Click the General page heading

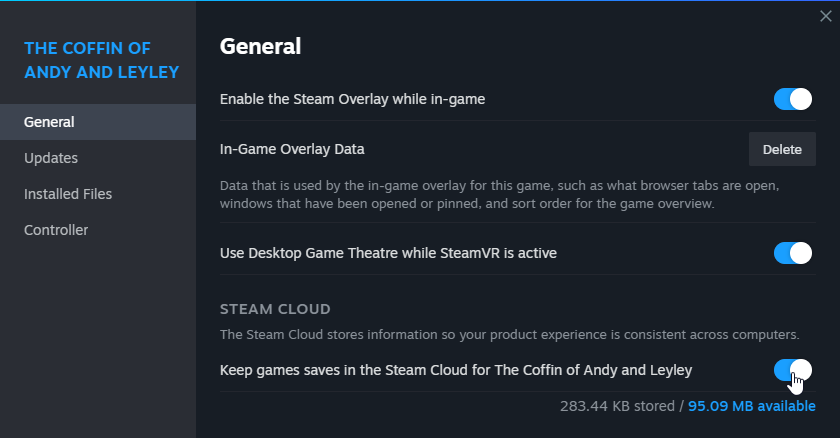[260, 46]
